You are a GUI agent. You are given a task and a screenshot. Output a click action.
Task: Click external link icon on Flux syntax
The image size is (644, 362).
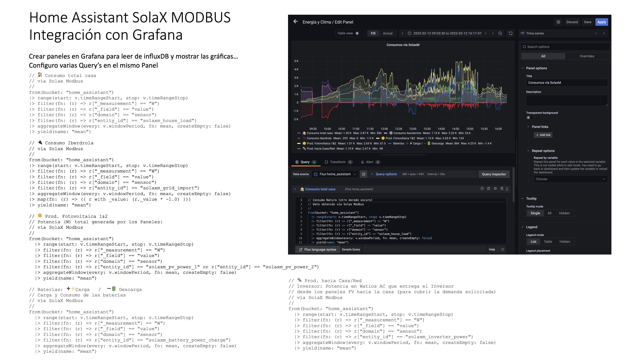click(x=301, y=250)
